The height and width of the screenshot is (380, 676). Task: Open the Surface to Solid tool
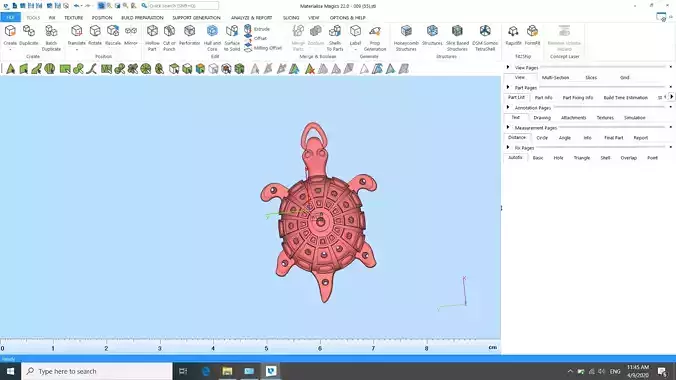pyautogui.click(x=232, y=37)
